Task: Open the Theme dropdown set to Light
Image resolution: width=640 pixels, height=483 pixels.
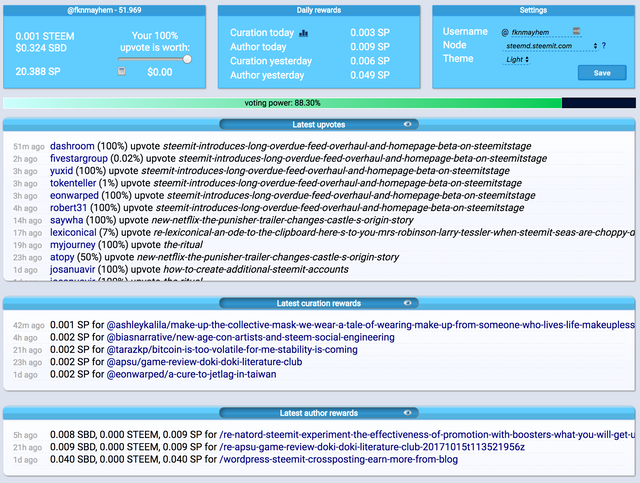Action: point(517,60)
